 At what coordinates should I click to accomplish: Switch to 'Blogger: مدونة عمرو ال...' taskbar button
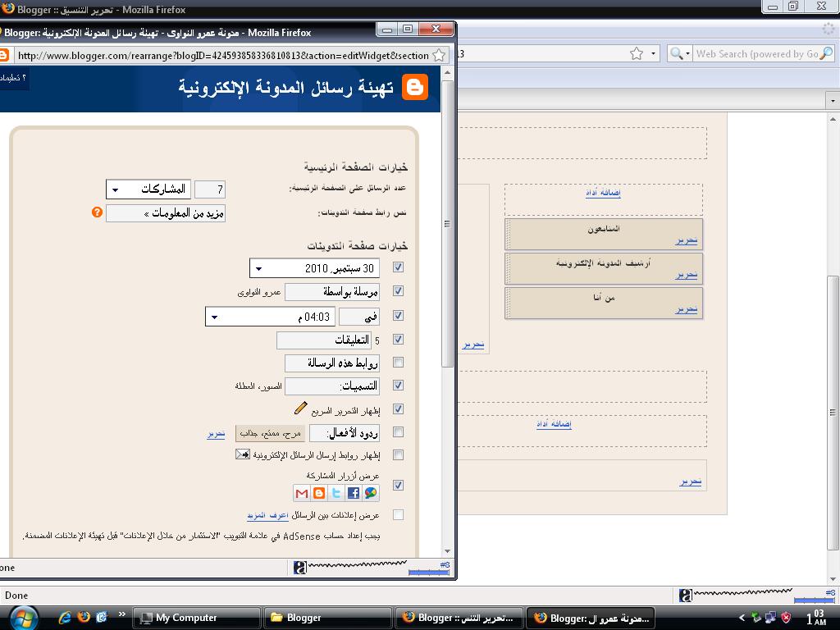[591, 618]
